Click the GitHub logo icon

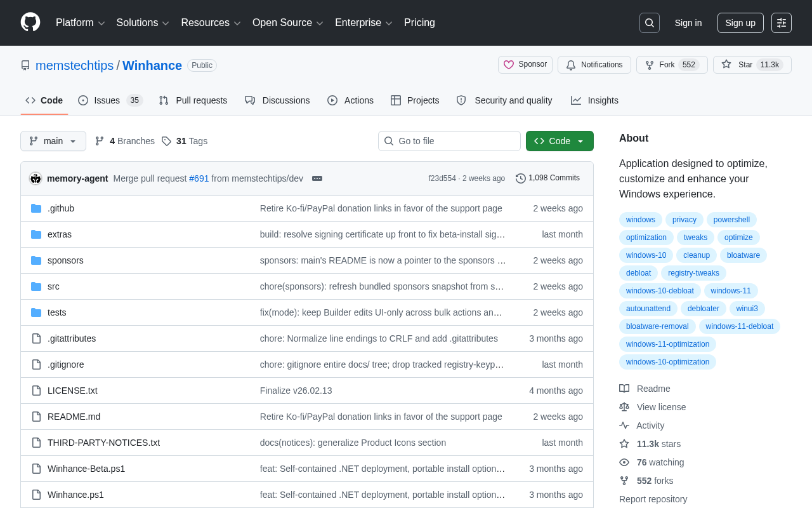point(30,22)
